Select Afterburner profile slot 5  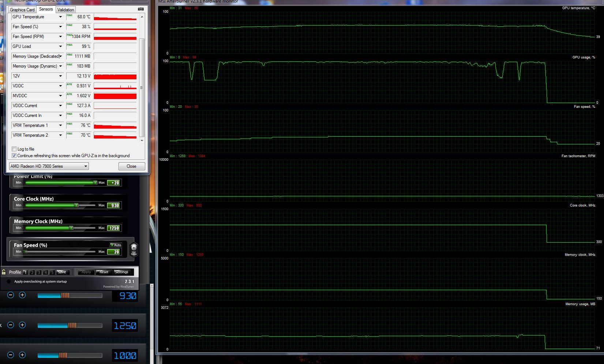52,272
